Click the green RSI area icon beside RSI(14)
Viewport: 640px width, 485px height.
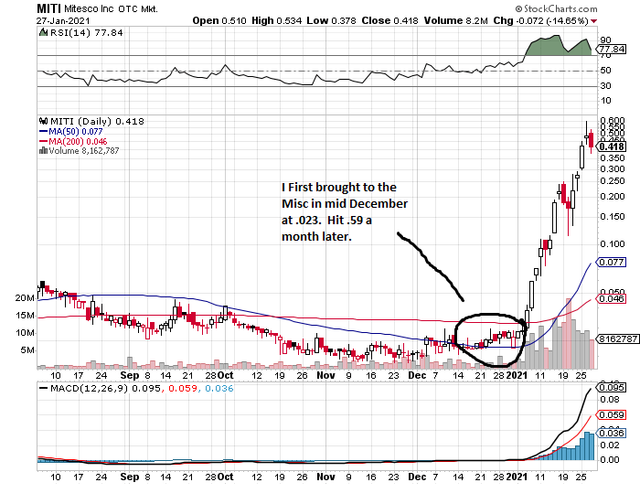click(x=43, y=32)
